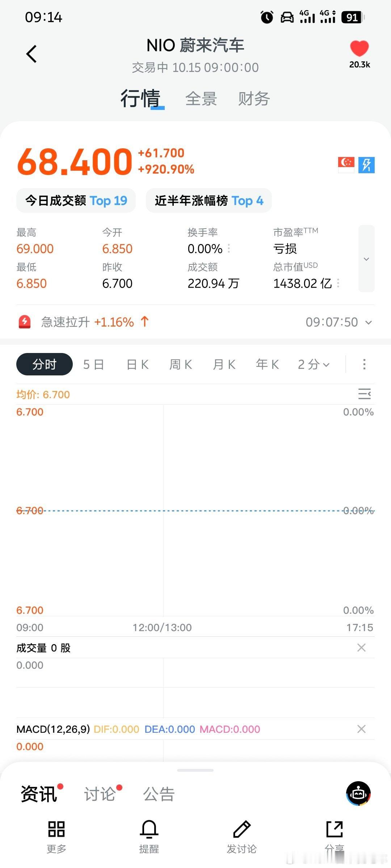
Task: Open the chart settings list icon
Action: (x=364, y=394)
